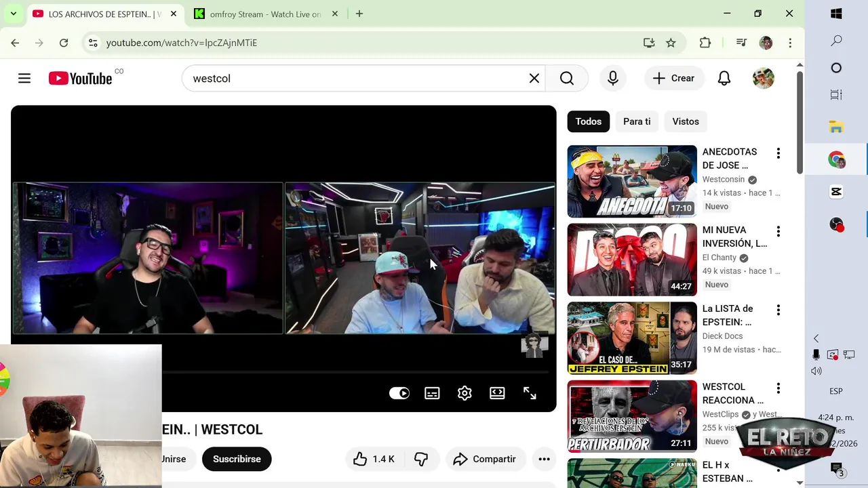Open the YouTube guide hamburger menu
The width and height of the screenshot is (868, 488).
click(x=24, y=79)
